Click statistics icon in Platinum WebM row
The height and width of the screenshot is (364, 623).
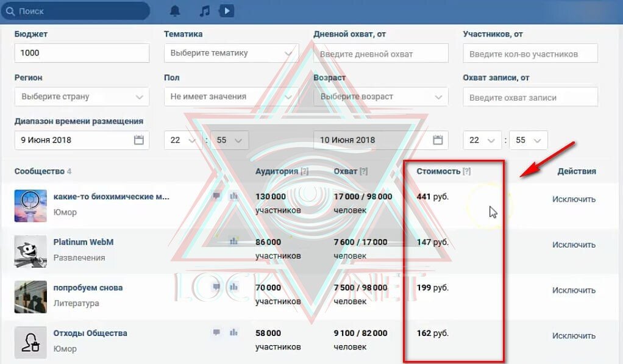click(x=233, y=241)
